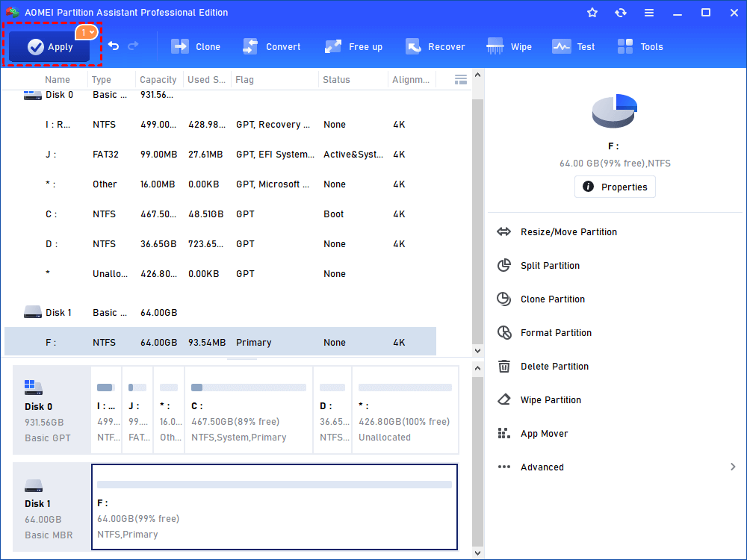Sort by the Name column header

coord(58,80)
